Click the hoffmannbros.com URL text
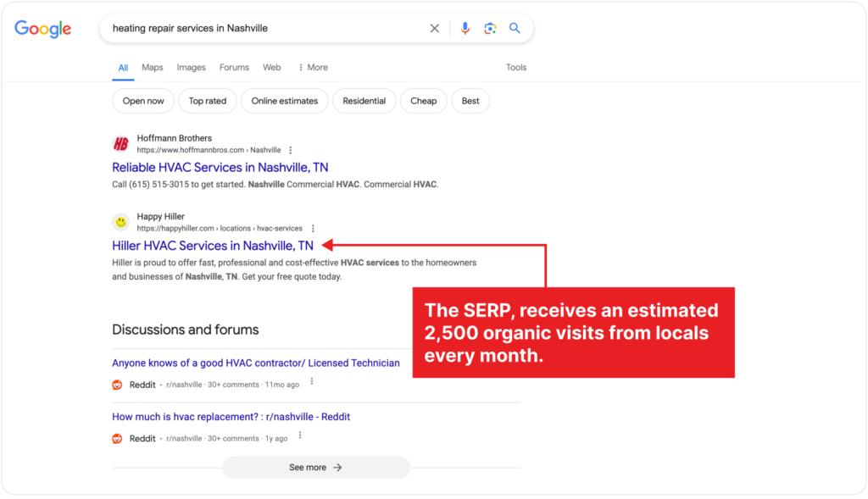This screenshot has height=499, width=868. pos(209,151)
